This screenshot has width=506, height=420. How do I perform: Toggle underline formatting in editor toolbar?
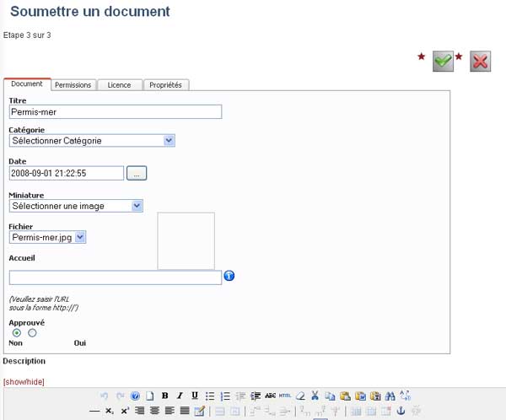pyautogui.click(x=195, y=396)
